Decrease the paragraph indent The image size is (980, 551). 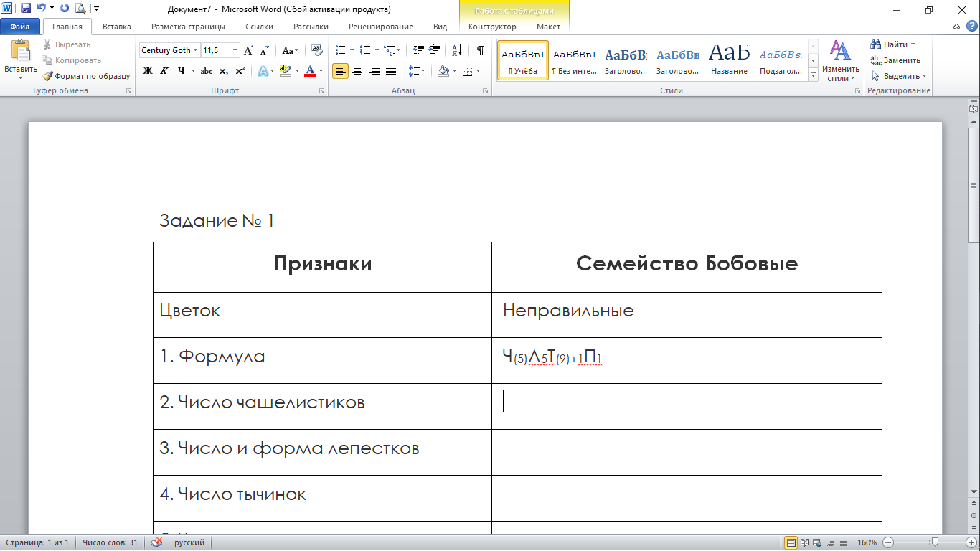click(x=418, y=50)
